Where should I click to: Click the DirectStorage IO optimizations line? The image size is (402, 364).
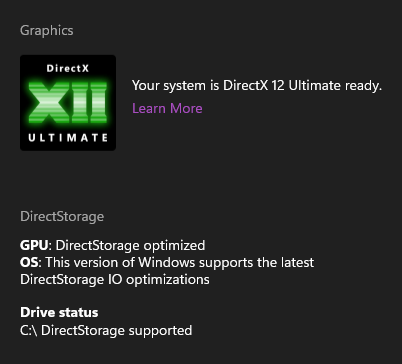[x=115, y=280]
